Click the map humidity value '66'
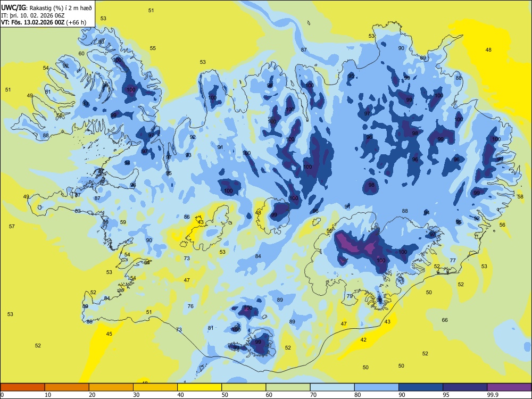Viewport: 532px width, 399px height. click(x=445, y=320)
